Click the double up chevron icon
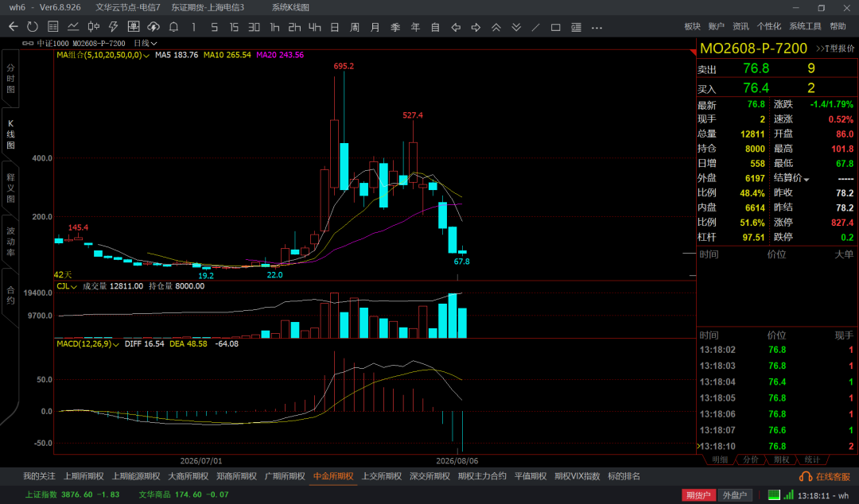The image size is (859, 504). [496, 27]
